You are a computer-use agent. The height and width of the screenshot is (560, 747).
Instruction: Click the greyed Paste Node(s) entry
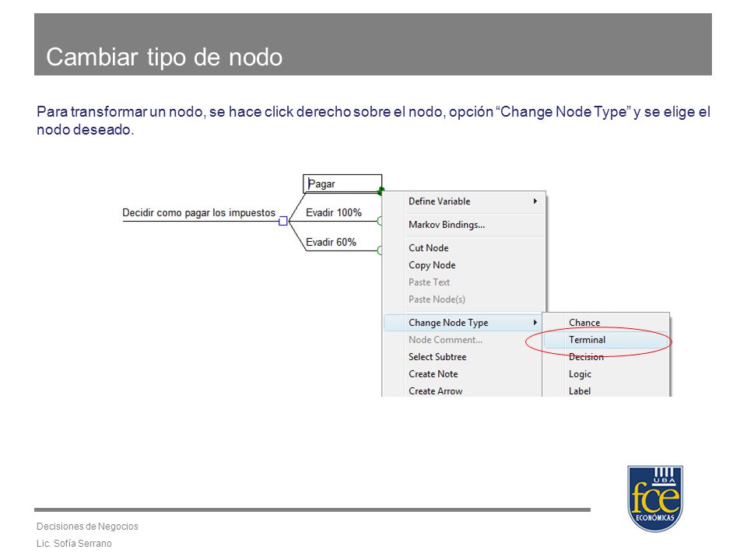coord(464,299)
